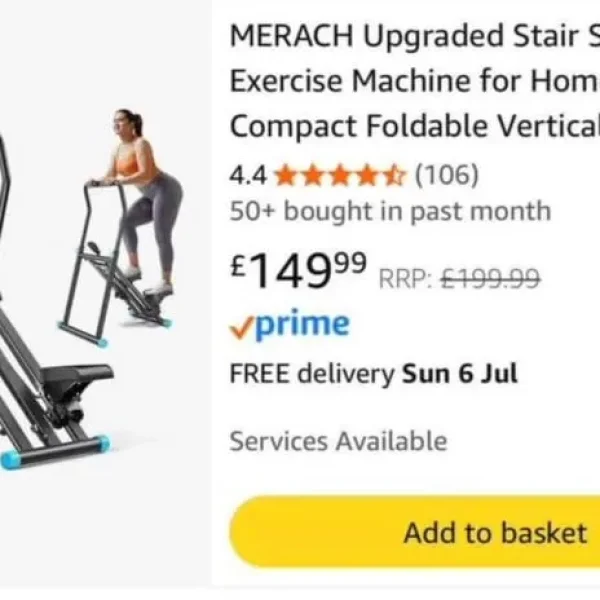Viewport: 600px width, 600px height.
Task: Click the orange star rating icons
Action: pyautogui.click(x=339, y=176)
